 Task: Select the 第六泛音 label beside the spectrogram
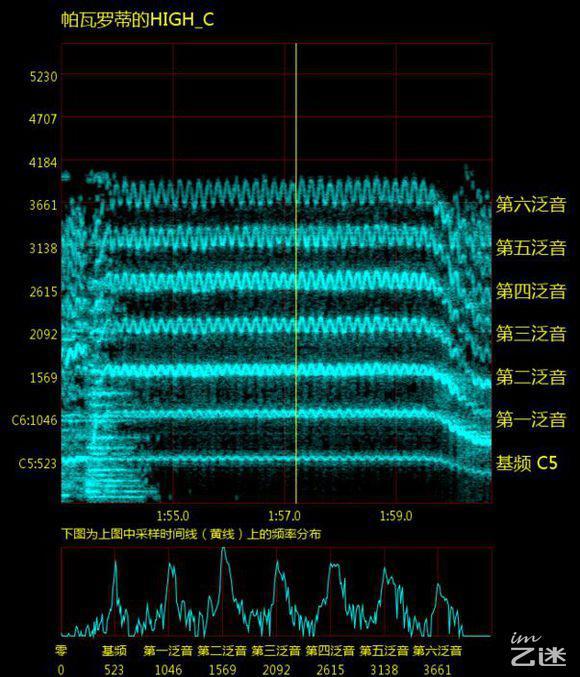531,204
